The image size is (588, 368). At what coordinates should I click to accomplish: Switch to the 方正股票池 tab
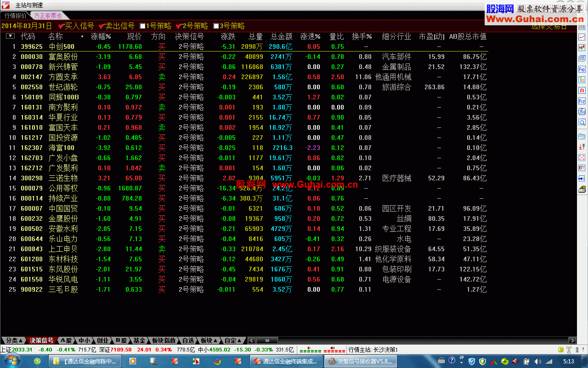(x=48, y=16)
